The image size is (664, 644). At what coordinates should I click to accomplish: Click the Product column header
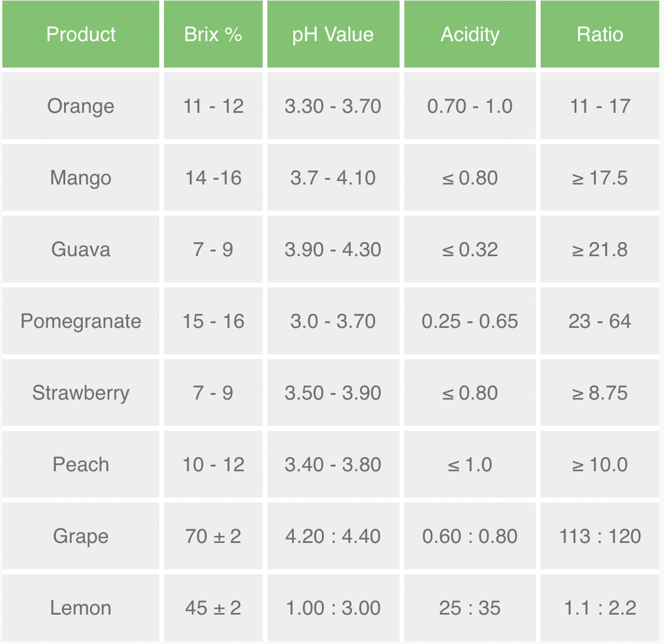pos(81,34)
